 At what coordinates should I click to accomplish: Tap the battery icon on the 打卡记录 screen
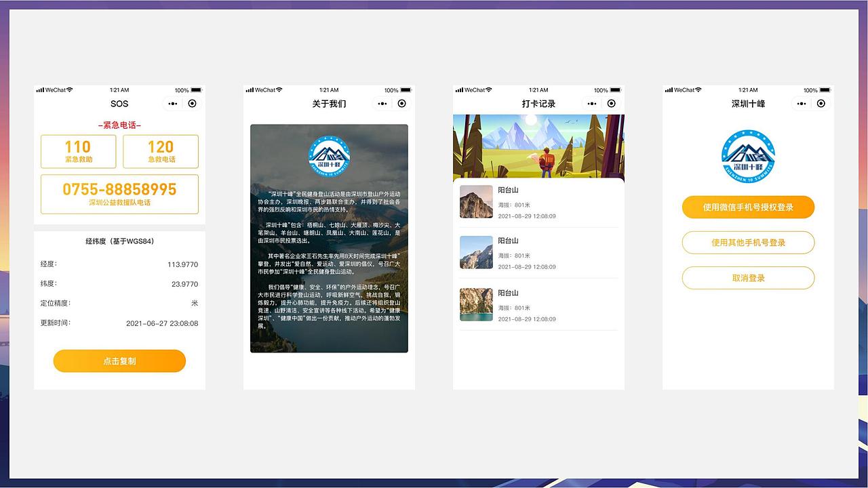coord(616,90)
